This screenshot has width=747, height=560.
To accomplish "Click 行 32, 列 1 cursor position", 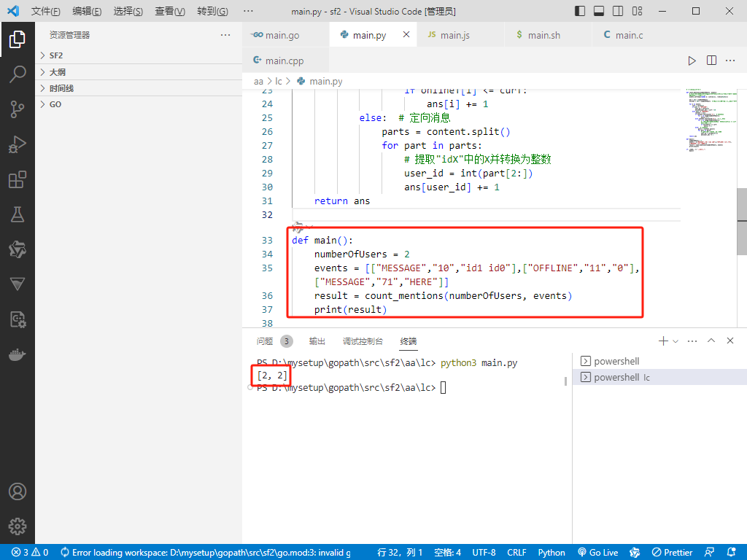I will pos(400,553).
